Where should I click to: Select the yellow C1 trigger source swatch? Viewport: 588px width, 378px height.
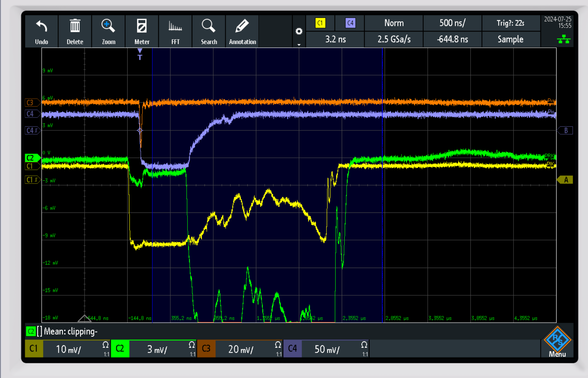click(x=320, y=23)
